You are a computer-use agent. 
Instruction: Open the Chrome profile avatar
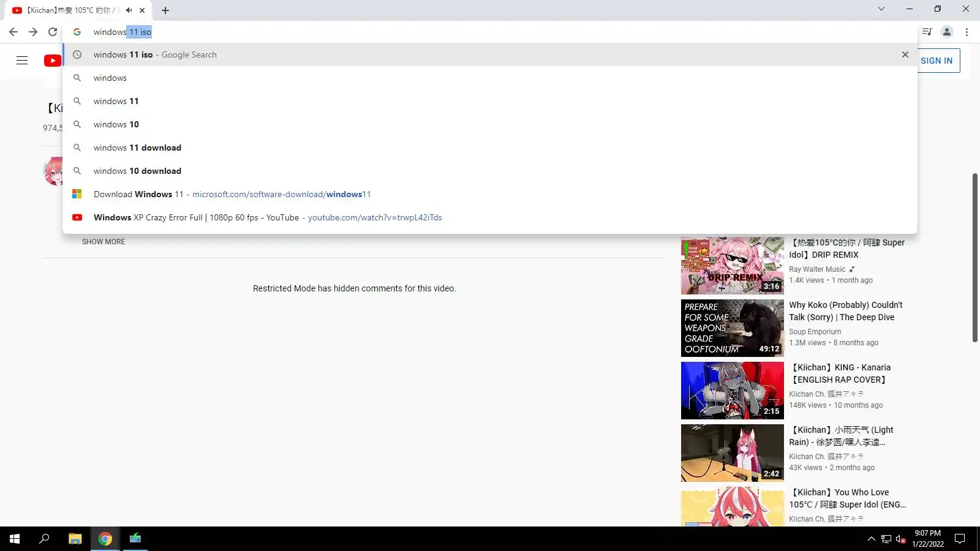947,32
